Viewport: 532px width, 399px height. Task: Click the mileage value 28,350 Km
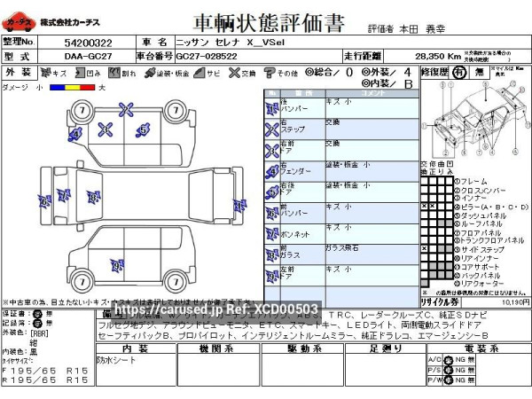438,57
